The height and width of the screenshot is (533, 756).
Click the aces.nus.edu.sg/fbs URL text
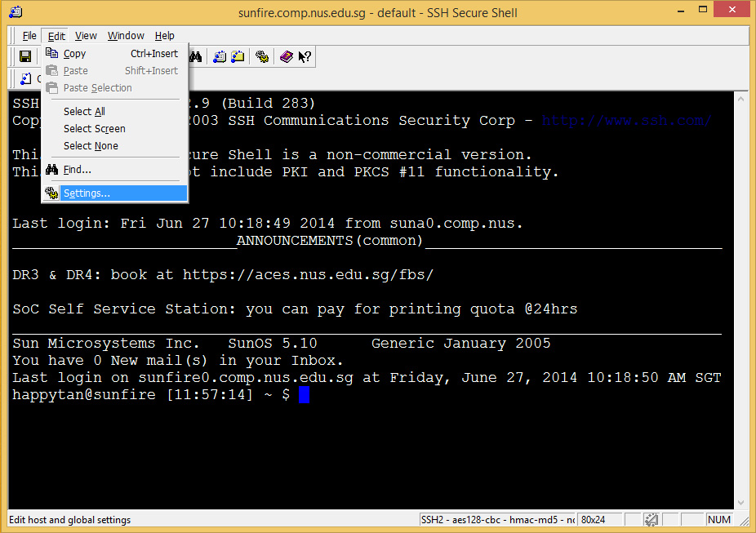[308, 275]
